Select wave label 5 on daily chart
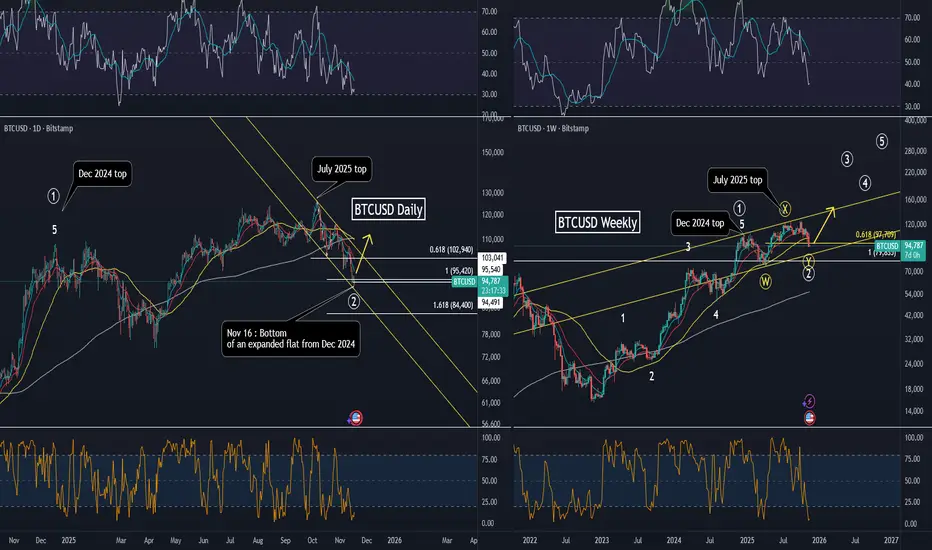 coord(54,230)
